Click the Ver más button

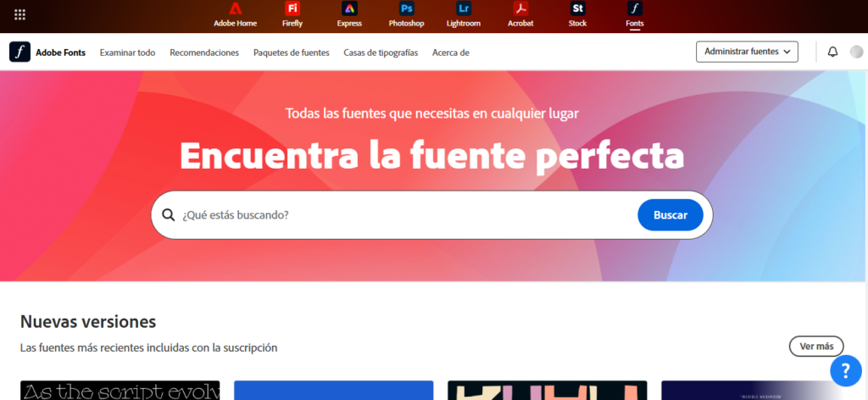(815, 346)
